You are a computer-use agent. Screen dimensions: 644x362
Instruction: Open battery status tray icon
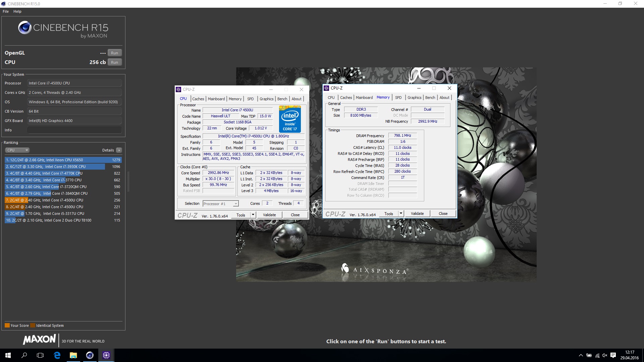click(x=589, y=355)
